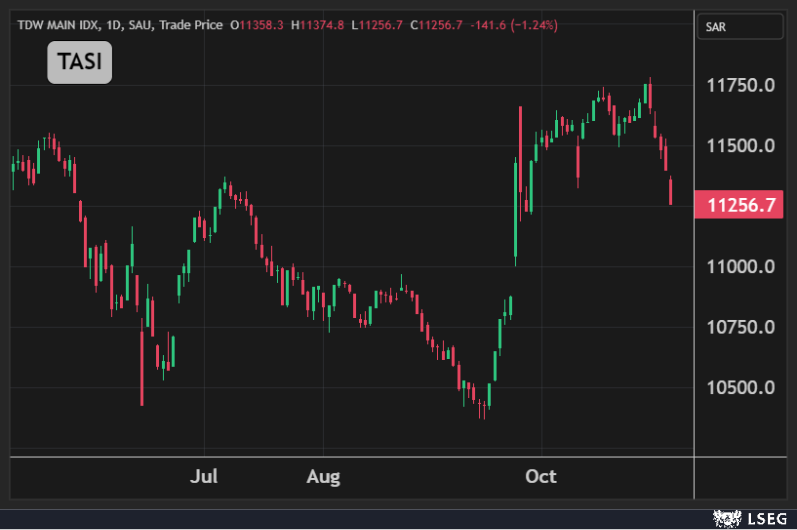
Task: Click the TASI index badge
Action: point(79,62)
